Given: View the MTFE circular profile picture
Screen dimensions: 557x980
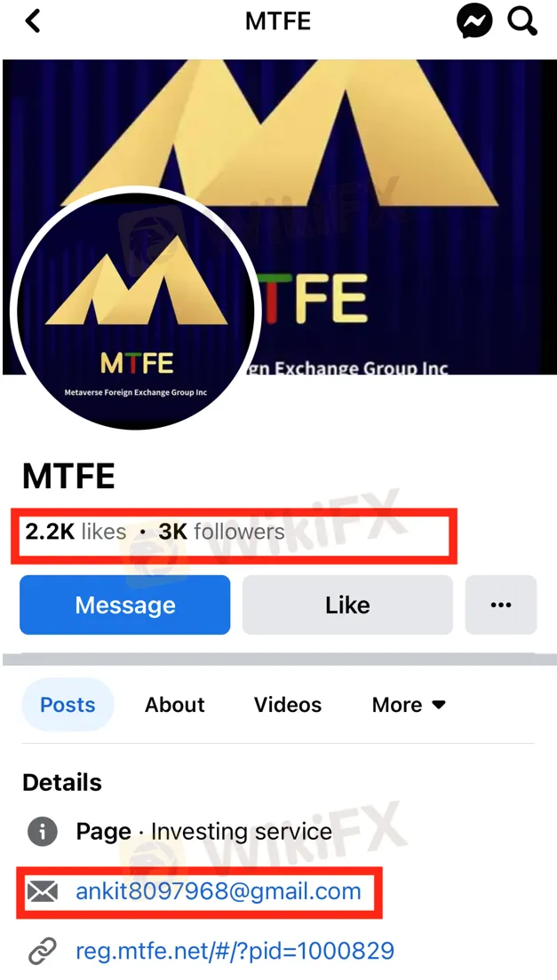Looking at the screenshot, I should click(x=136, y=311).
